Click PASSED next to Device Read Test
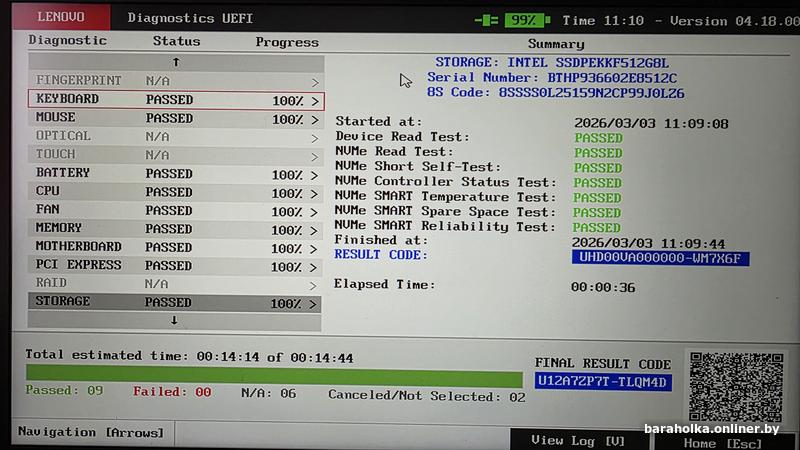Image resolution: width=800 pixels, height=450 pixels. pos(598,138)
